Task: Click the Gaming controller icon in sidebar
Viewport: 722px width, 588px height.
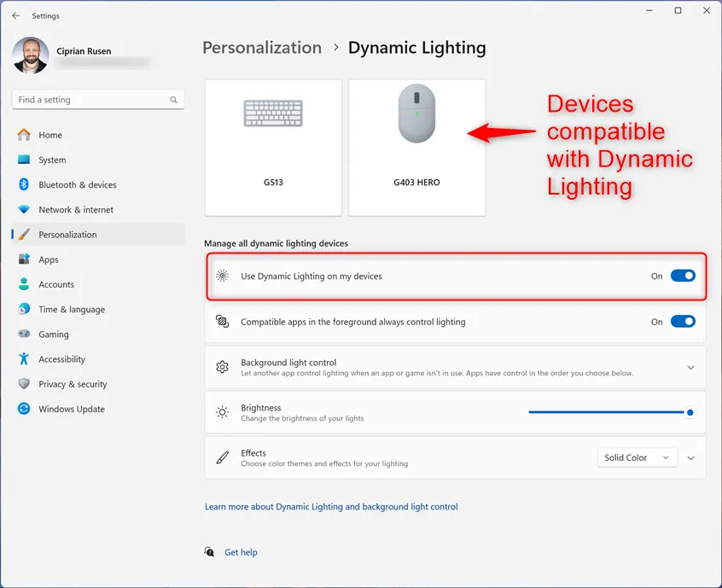Action: [x=24, y=335]
